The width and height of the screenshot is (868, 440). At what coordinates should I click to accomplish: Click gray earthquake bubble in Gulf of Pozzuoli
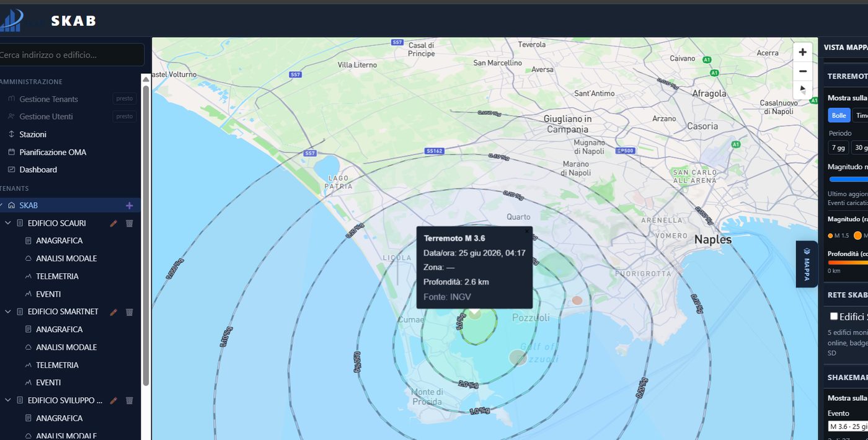(x=517, y=357)
